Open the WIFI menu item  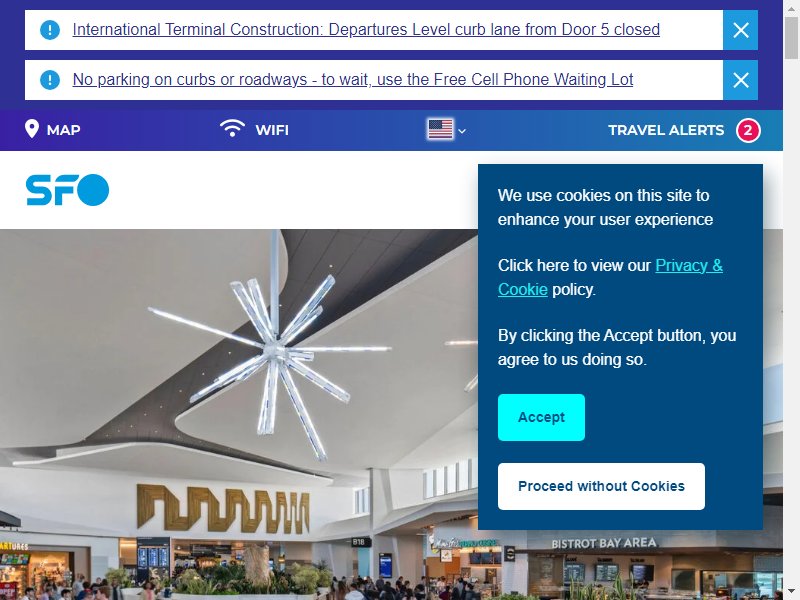click(x=254, y=129)
